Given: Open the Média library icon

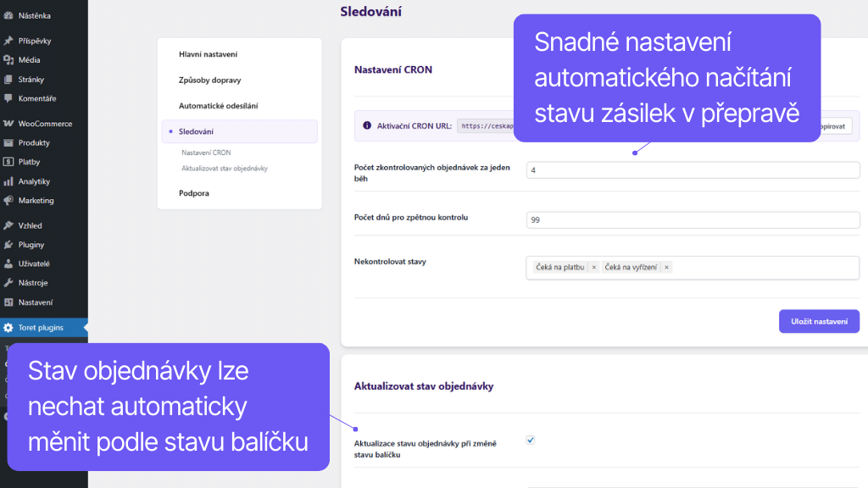Looking at the screenshot, I should coord(10,59).
